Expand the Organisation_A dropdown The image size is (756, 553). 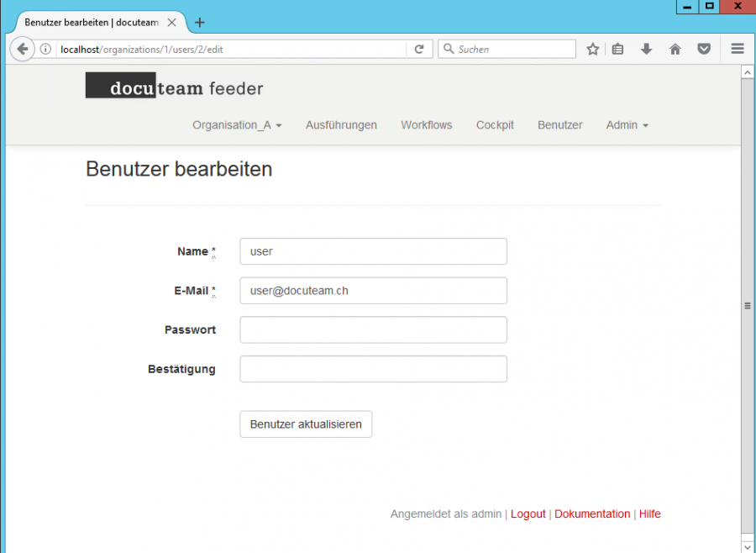click(236, 124)
